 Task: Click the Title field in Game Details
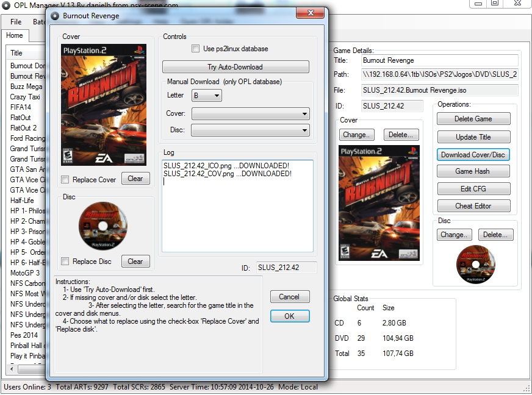point(440,60)
